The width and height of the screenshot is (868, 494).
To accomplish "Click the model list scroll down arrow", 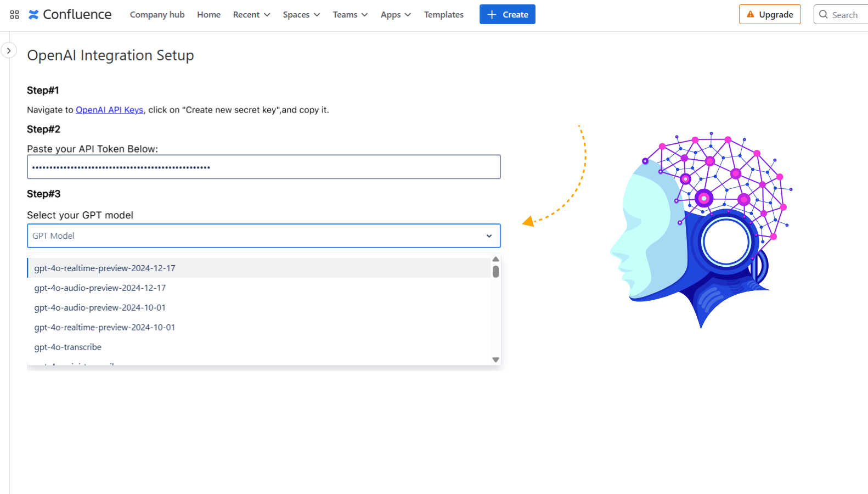I will 495,360.
